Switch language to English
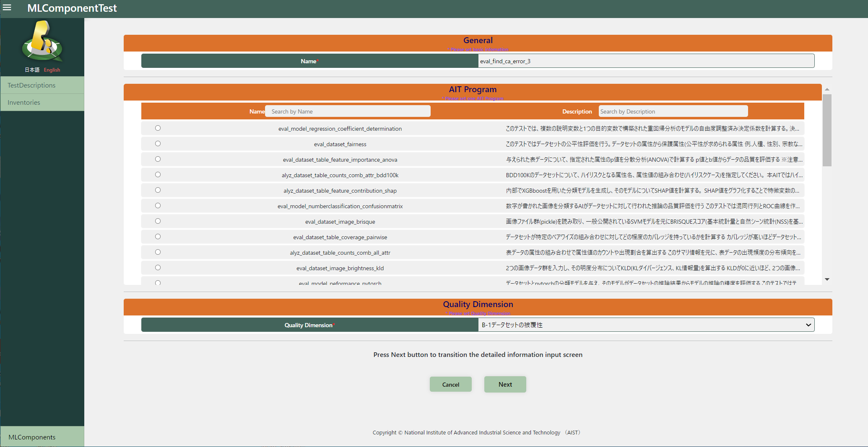The image size is (868, 447). (x=52, y=70)
